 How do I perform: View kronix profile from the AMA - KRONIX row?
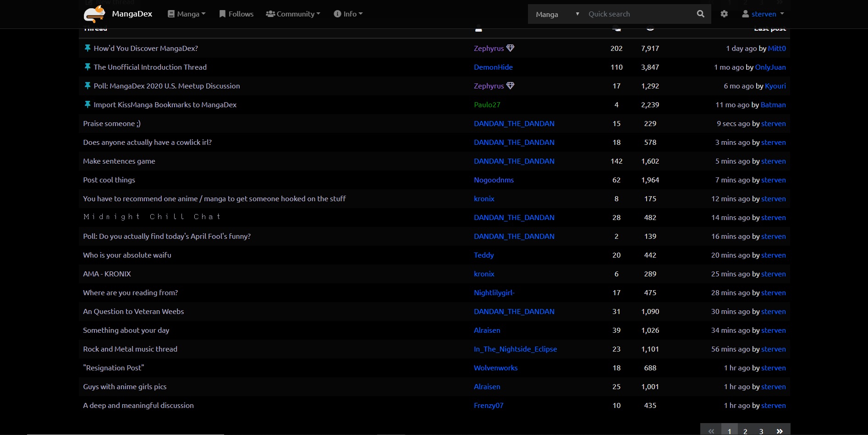click(x=484, y=274)
